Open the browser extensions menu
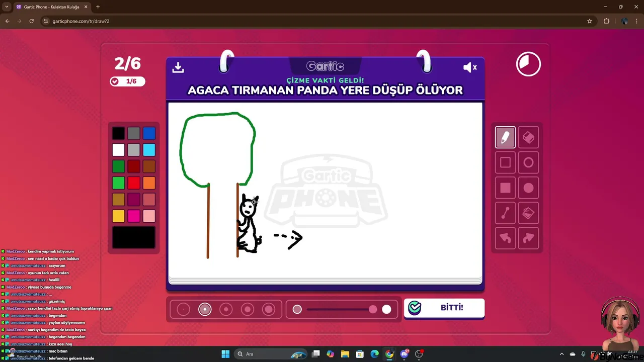Screen dimensions: 644x362 coord(606,21)
